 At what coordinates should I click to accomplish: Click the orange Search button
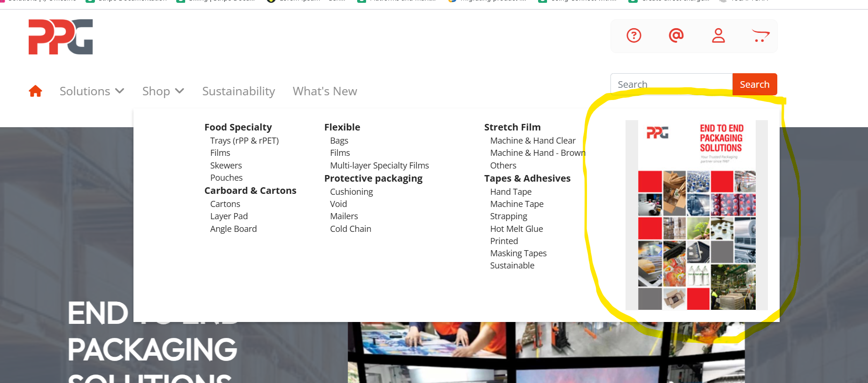[754, 84]
